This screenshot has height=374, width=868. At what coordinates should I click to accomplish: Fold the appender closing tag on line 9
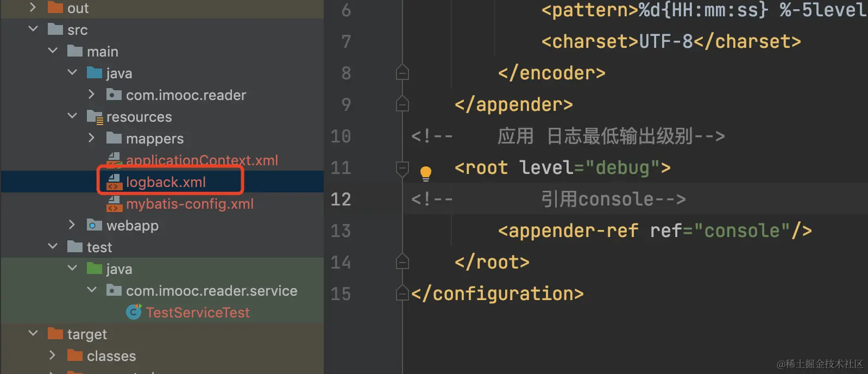coord(402,104)
